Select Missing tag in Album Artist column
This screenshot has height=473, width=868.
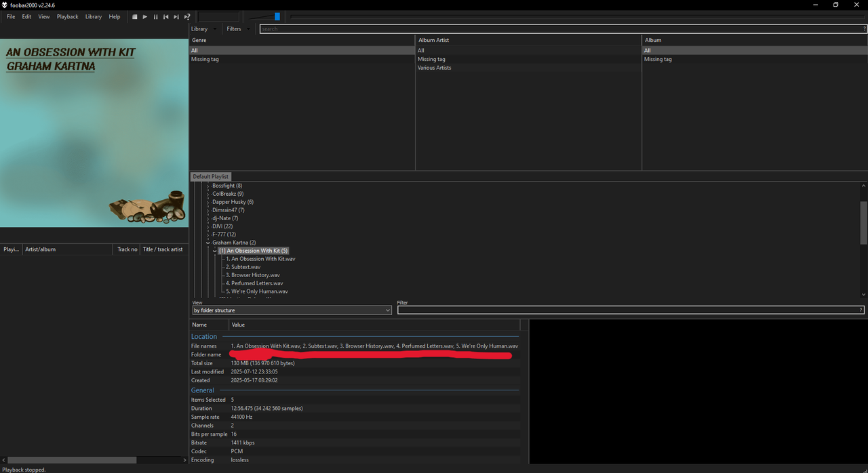528,59
